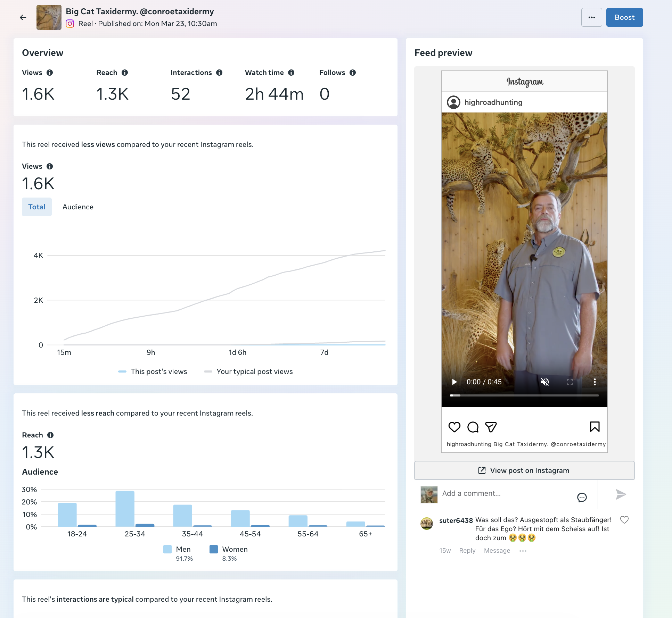Open the three-dot more options button
The height and width of the screenshot is (618, 672).
[x=591, y=17]
